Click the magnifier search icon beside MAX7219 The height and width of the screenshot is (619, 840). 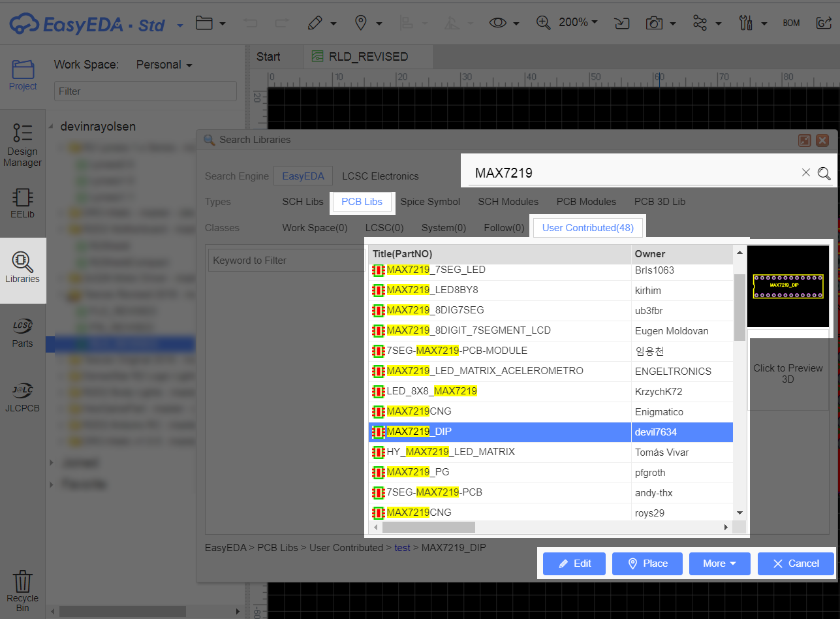point(824,173)
